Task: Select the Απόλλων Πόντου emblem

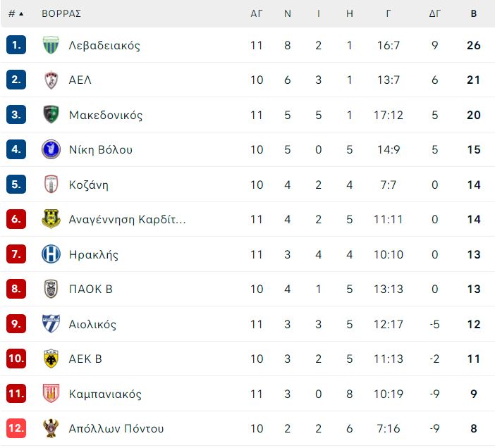Action: [x=51, y=428]
